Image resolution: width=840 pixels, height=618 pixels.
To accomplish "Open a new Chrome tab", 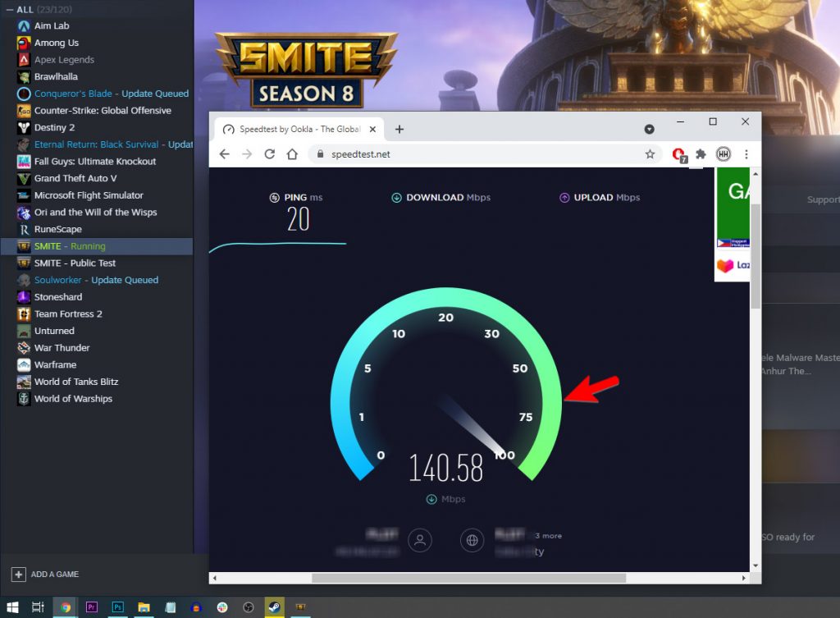I will pos(399,129).
